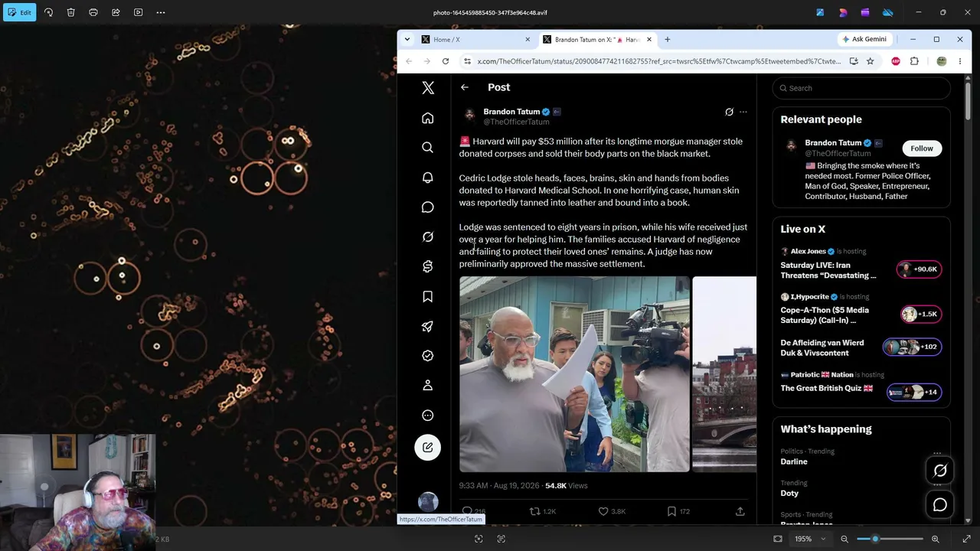Open the man reading paper photo
This screenshot has width=980, height=551.
574,374
